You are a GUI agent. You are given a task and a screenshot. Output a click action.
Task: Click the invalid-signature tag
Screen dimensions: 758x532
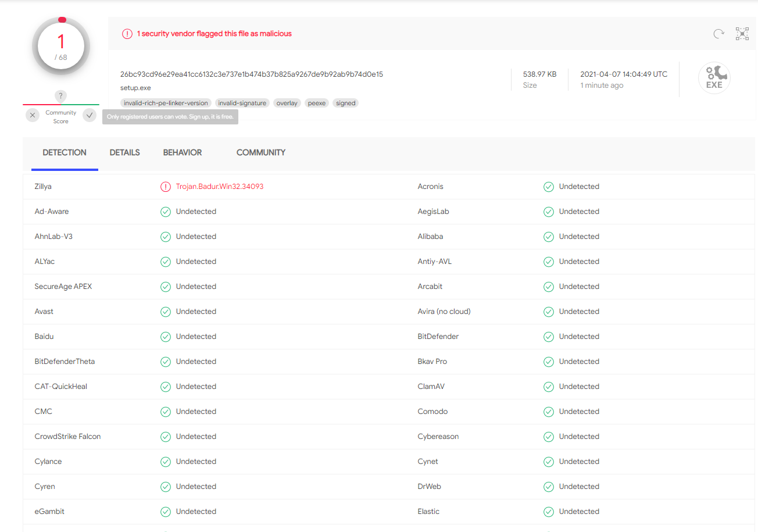pyautogui.click(x=242, y=103)
